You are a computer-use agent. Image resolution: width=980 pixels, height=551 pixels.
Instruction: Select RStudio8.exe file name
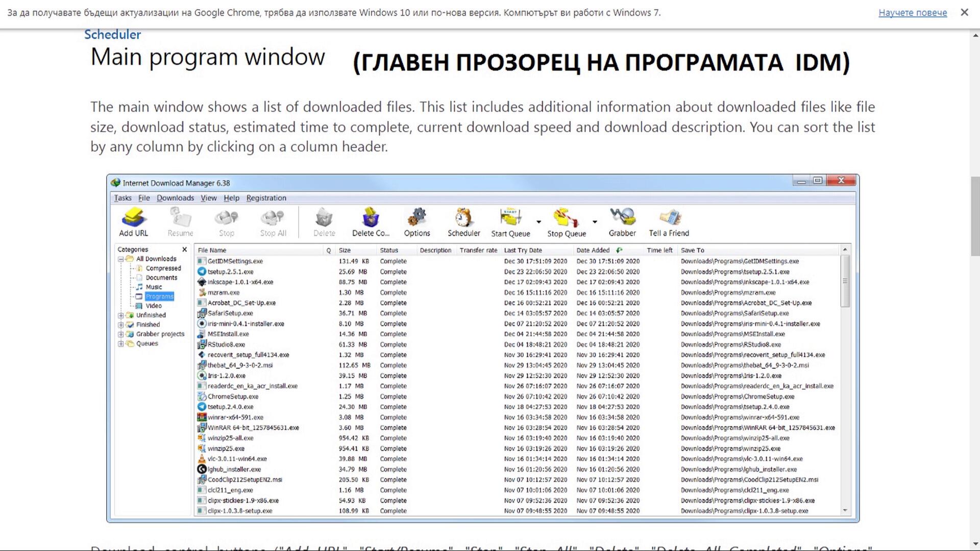coord(226,344)
